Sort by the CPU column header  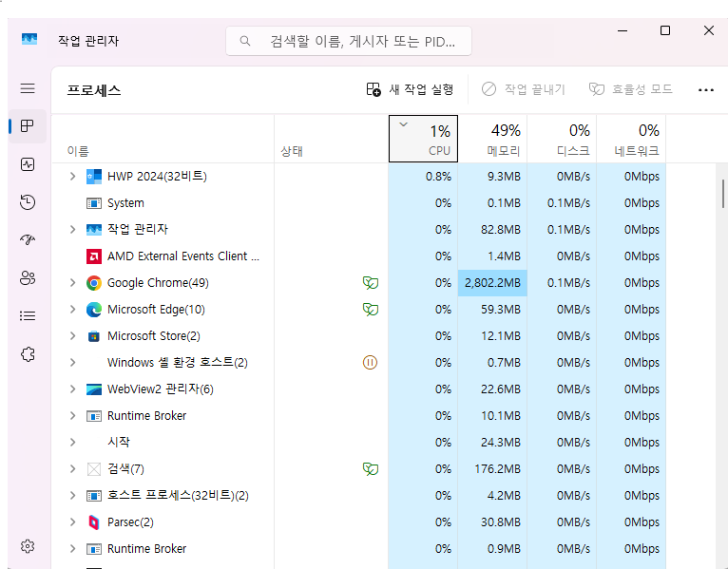[423, 139]
